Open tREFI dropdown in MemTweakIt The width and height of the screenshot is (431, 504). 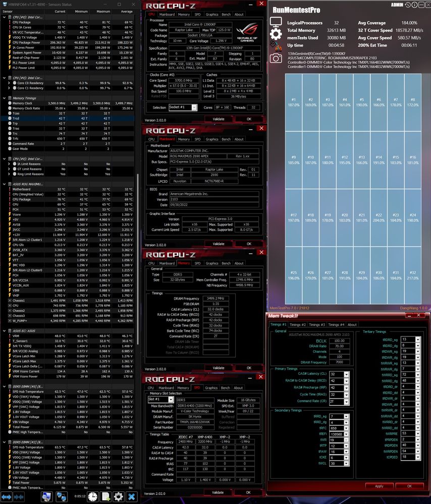coord(346,434)
